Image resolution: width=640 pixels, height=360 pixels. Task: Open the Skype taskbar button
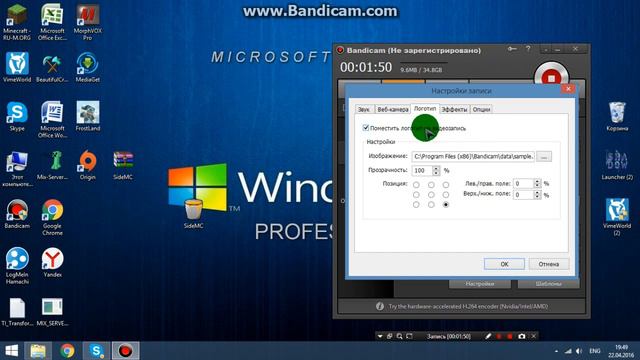coord(96,351)
